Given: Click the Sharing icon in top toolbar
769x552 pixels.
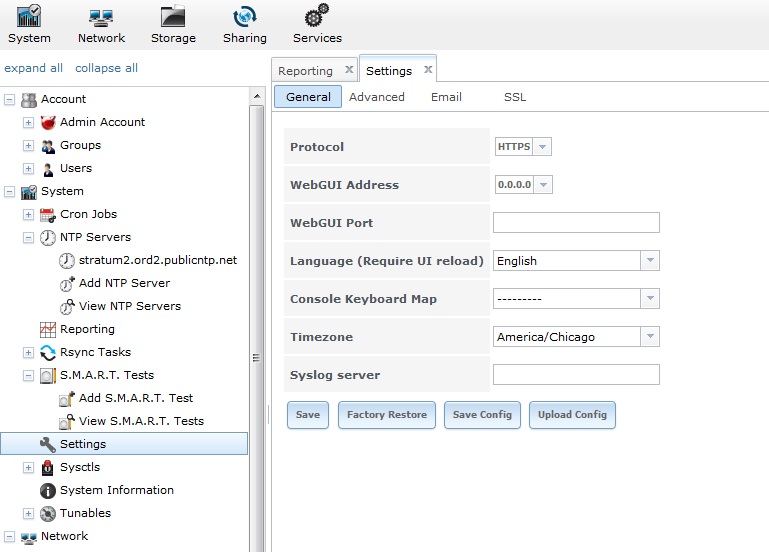Looking at the screenshot, I should pyautogui.click(x=244, y=18).
